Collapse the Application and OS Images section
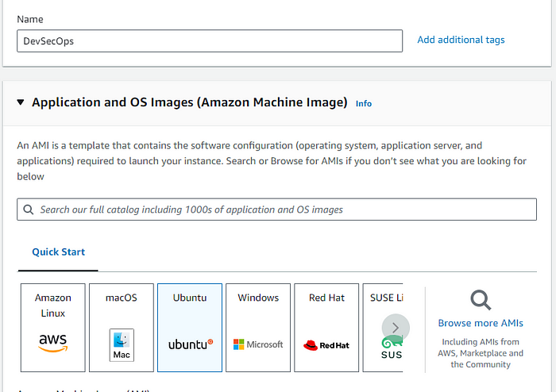The width and height of the screenshot is (556, 392). coord(21,102)
